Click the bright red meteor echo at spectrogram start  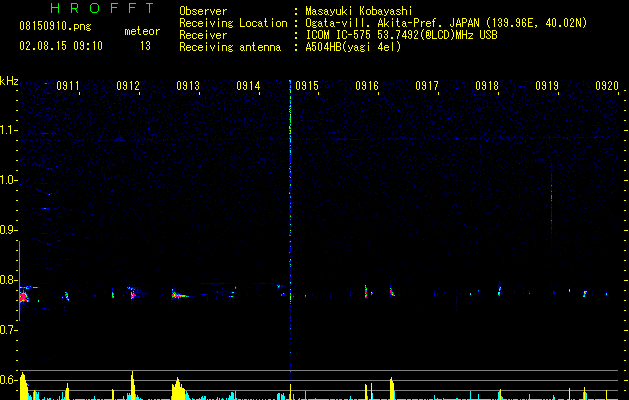coord(23,297)
